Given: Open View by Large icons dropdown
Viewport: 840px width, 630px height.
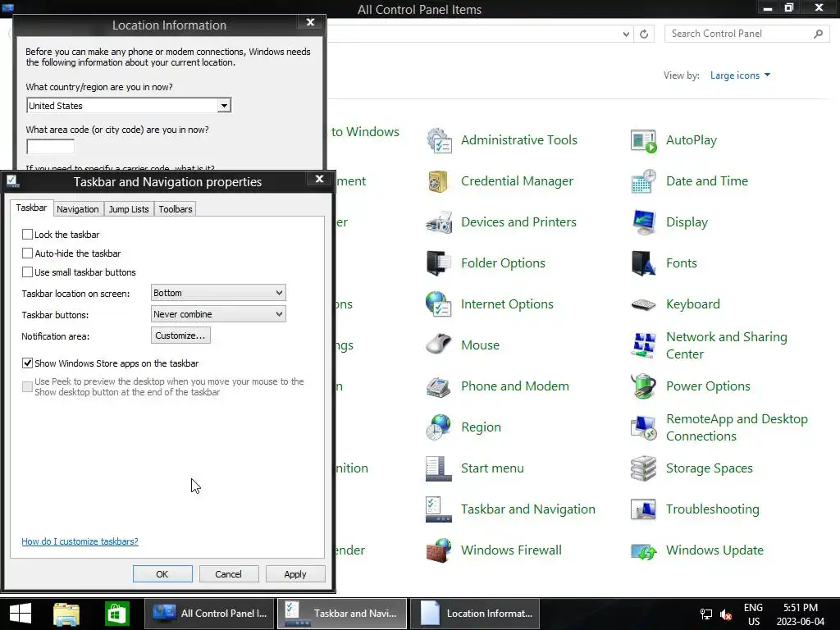Looking at the screenshot, I should click(x=740, y=75).
